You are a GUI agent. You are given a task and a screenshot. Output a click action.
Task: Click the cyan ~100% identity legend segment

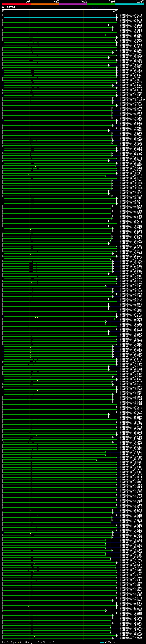(130, 4)
